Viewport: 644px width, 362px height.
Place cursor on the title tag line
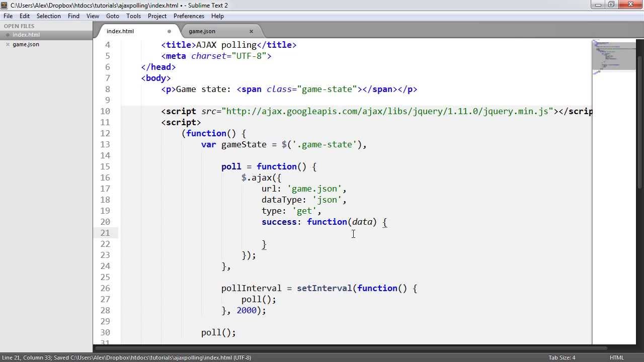coord(229,45)
